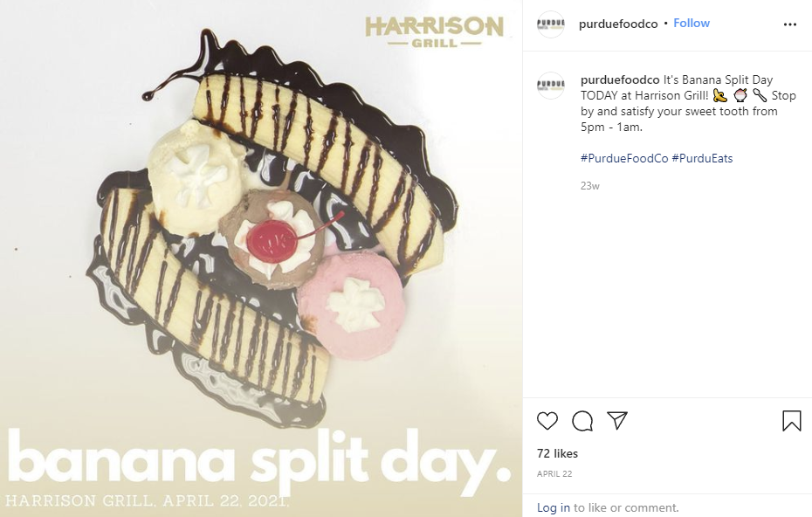This screenshot has width=812, height=517.
Task: Click purduefoodco avatar in post header
Action: 550,24
